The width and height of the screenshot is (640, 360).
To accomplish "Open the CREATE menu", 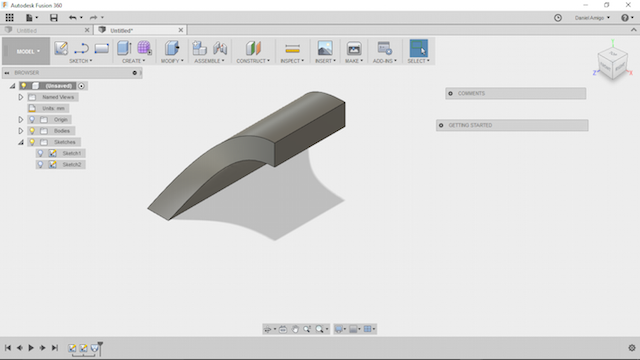I will pos(133,61).
